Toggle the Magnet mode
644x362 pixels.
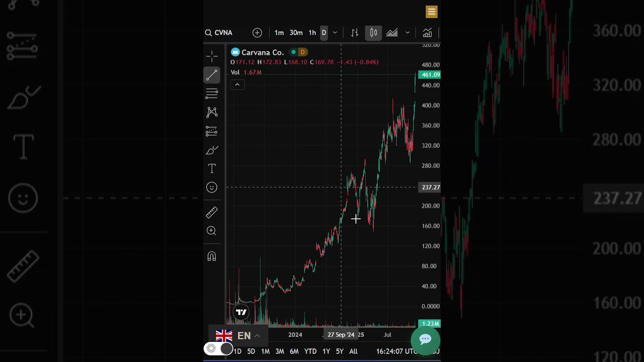tap(212, 256)
